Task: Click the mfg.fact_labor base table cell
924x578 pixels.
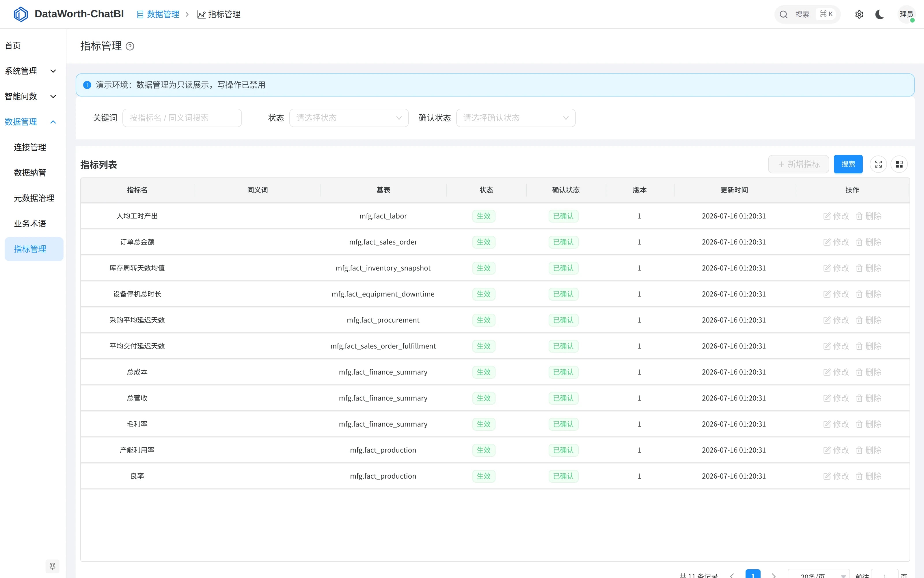Action: click(x=383, y=216)
